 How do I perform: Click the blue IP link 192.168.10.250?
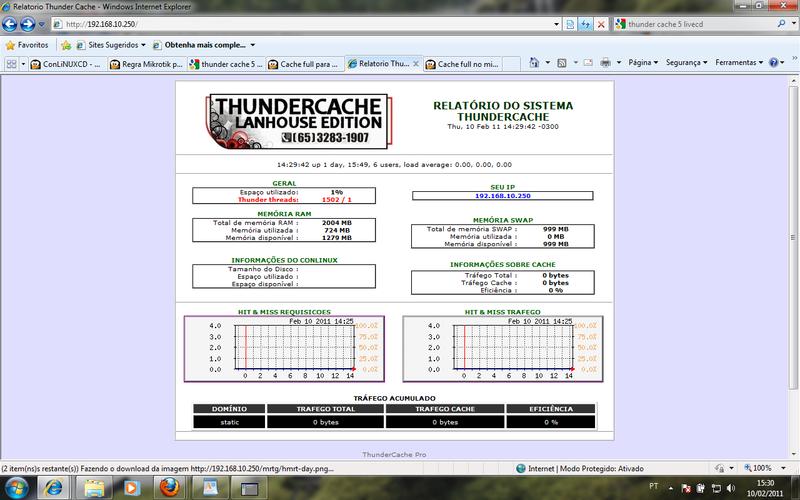(503, 195)
